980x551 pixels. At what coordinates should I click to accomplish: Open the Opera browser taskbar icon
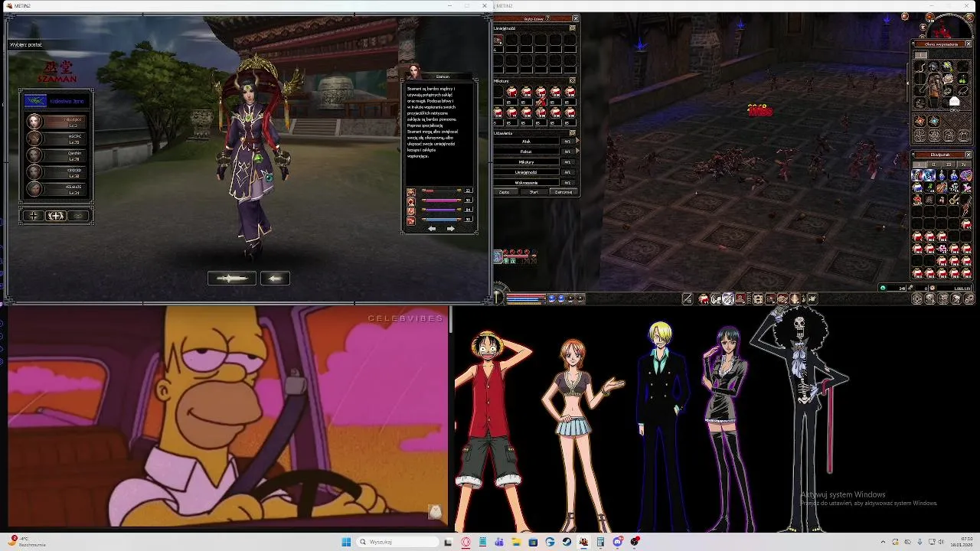point(465,542)
